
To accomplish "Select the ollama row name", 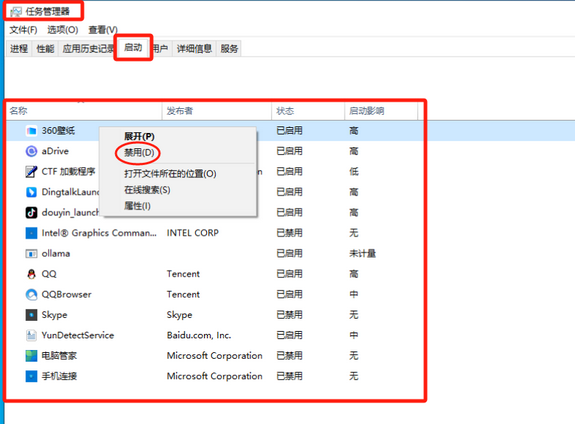I will tap(56, 253).
